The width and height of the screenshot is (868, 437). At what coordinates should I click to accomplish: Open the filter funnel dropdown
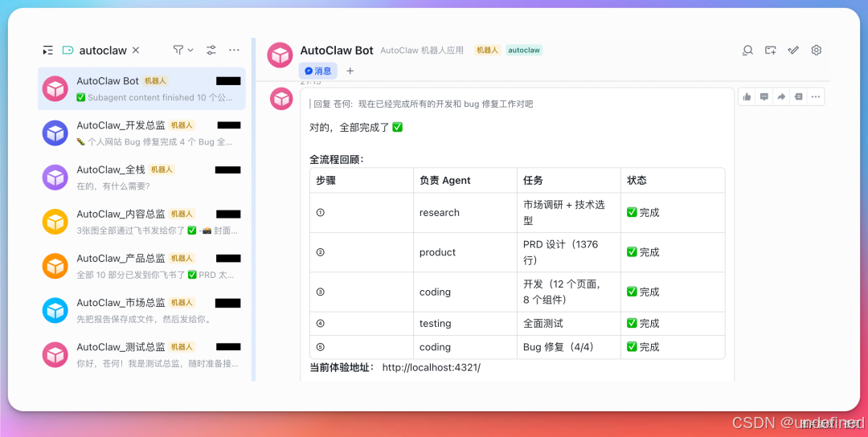point(183,51)
